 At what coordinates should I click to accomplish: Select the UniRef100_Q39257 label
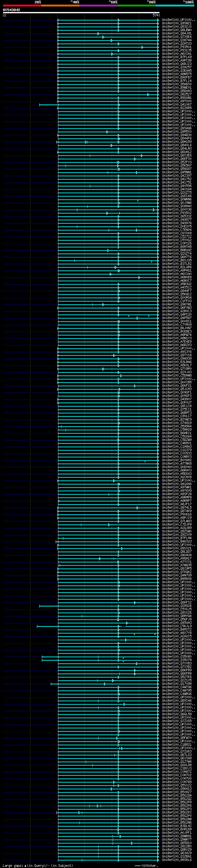pos(176,67)
